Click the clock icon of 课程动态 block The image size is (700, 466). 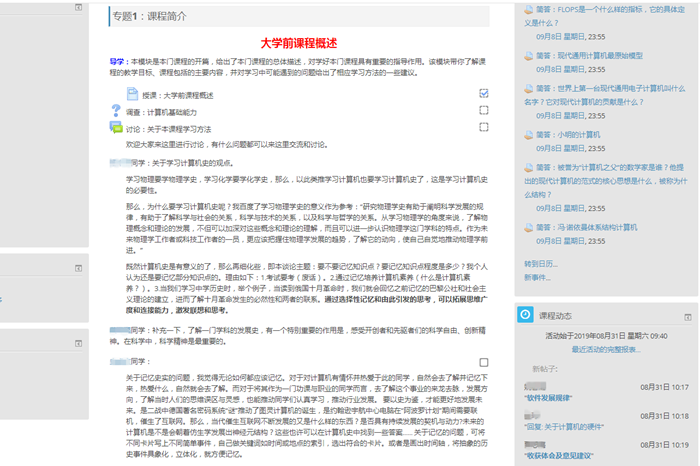(525, 314)
